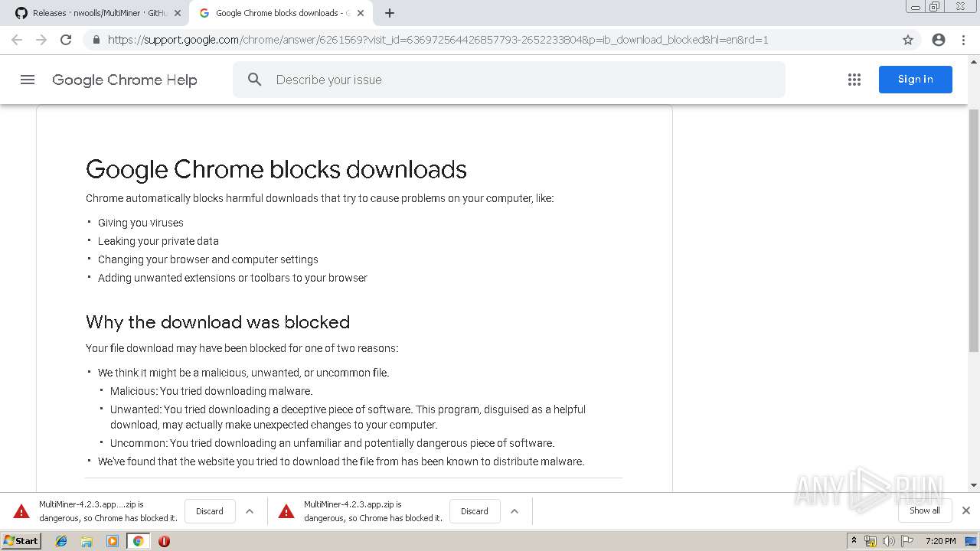
Task: Close the downloads bar
Action: 965,510
